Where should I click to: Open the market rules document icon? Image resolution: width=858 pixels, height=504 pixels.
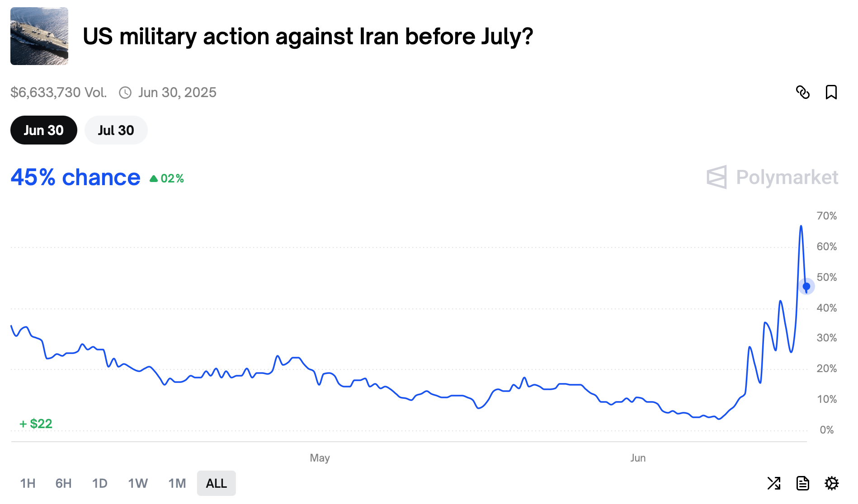803,483
